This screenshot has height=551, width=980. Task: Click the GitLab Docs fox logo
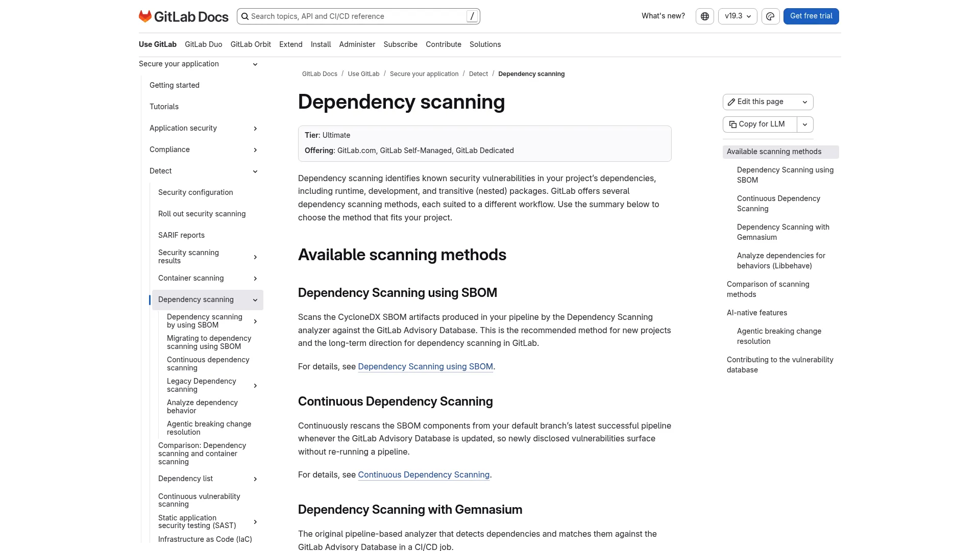145,16
